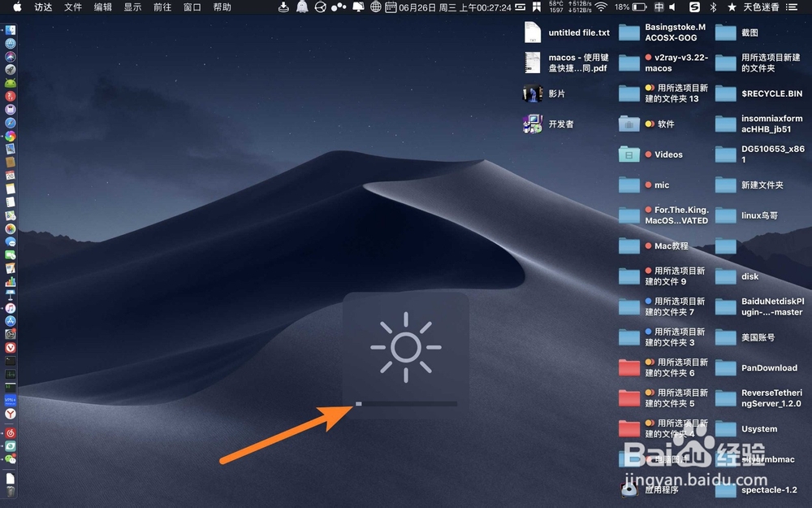
Task: Switch the 中 input method indicator
Action: click(659, 7)
